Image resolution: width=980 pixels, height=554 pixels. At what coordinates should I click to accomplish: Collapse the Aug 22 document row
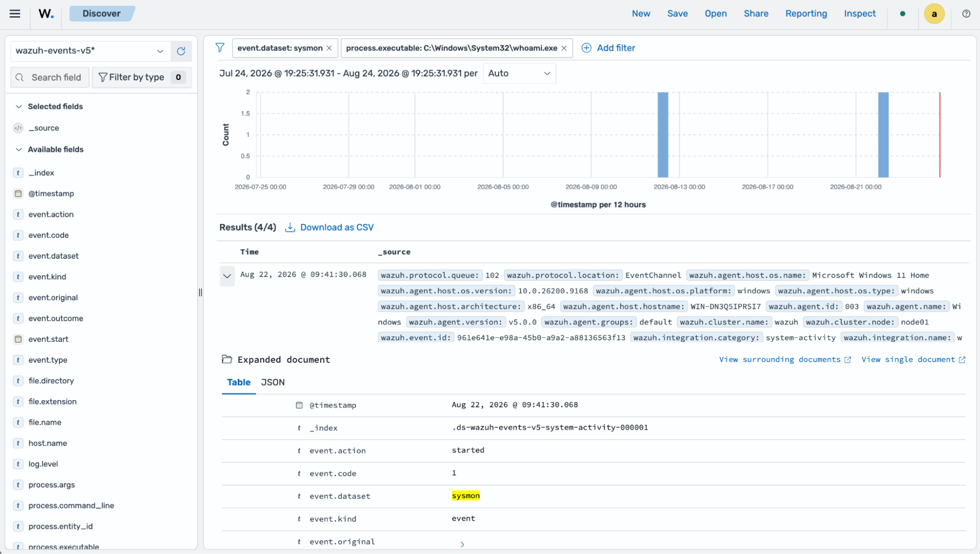coord(227,276)
